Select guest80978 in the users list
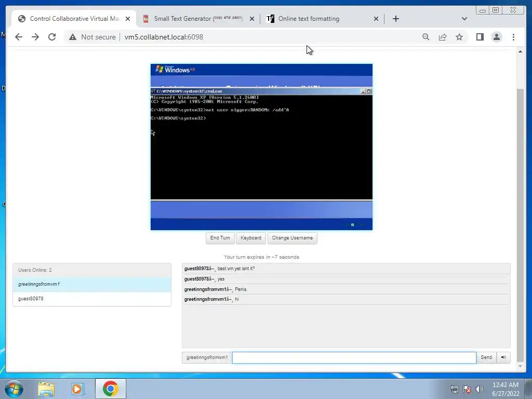The width and height of the screenshot is (532, 399). click(x=92, y=299)
